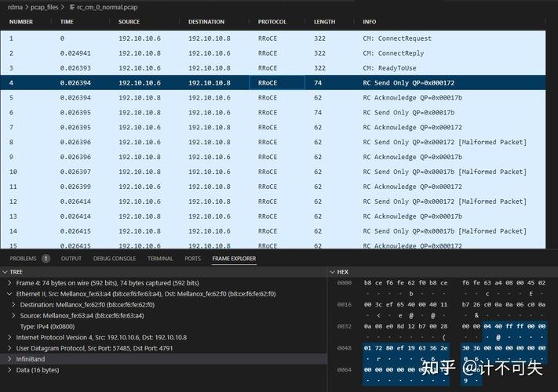Sort by the INFO column header

(370, 22)
